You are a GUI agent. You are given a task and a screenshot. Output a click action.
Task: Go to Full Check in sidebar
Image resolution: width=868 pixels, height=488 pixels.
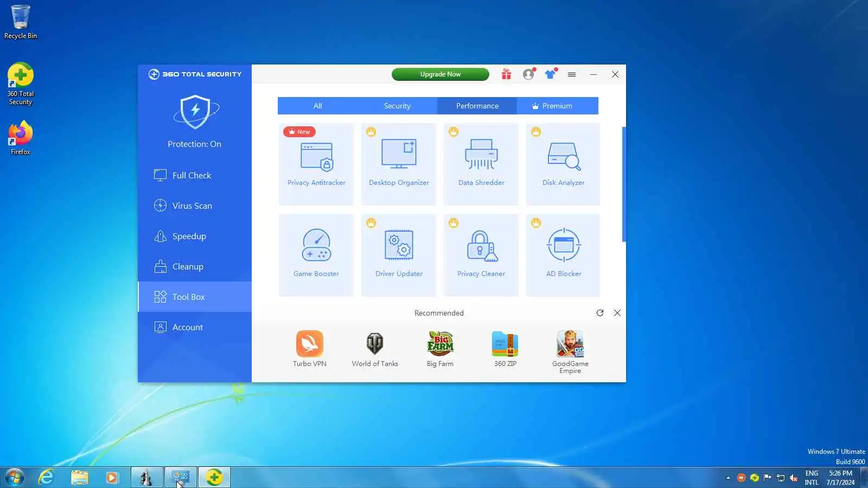[x=195, y=175]
